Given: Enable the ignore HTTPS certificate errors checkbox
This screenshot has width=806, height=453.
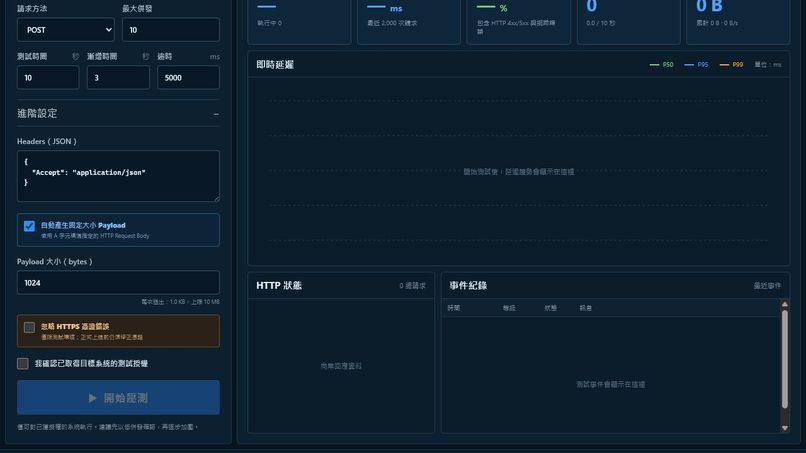Looking at the screenshot, I should [29, 328].
